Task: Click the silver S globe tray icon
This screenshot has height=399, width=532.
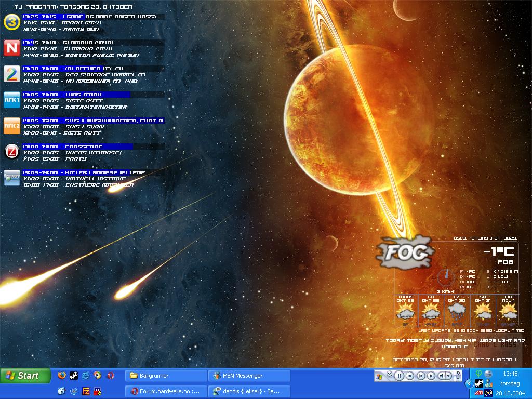Action: tap(488, 374)
